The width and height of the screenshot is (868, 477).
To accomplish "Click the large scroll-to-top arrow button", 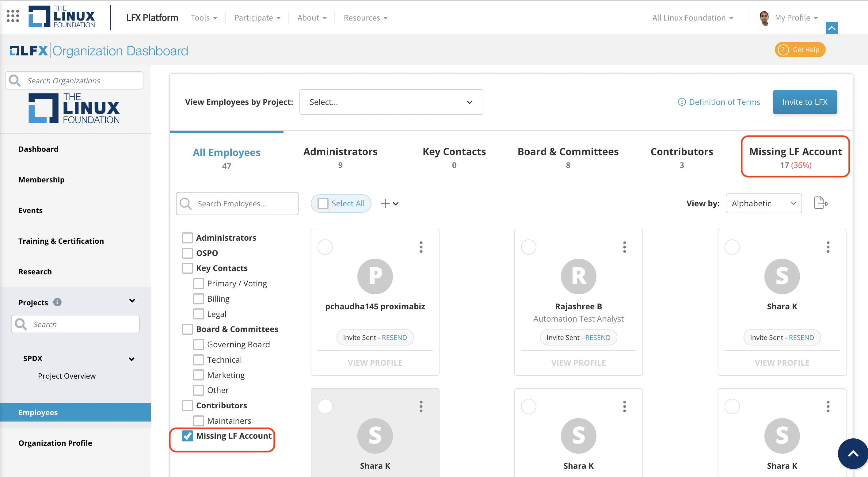I will [x=853, y=454].
